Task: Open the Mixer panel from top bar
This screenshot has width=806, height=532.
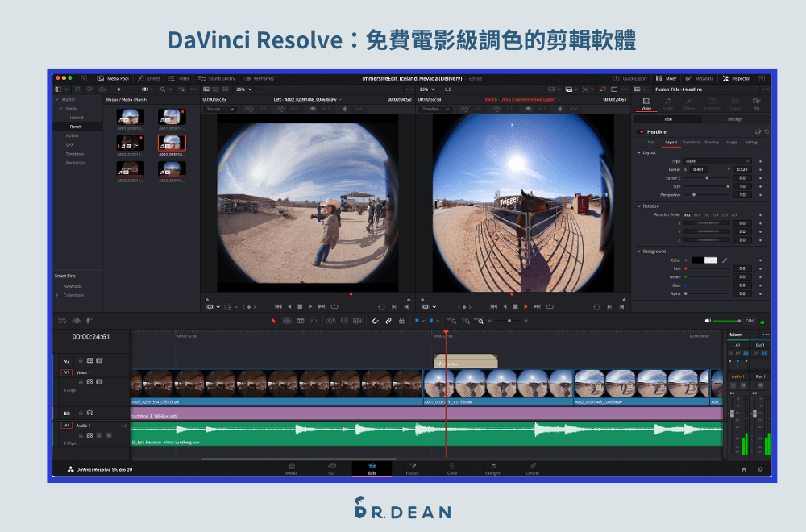Action: point(667,79)
